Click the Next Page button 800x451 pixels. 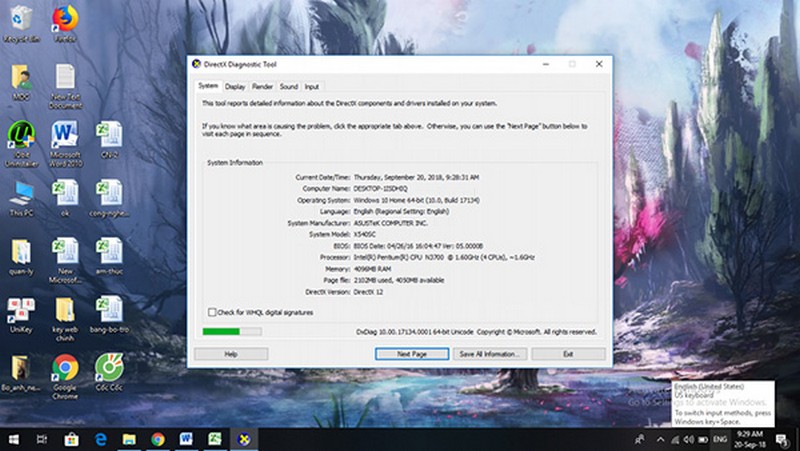pos(411,354)
